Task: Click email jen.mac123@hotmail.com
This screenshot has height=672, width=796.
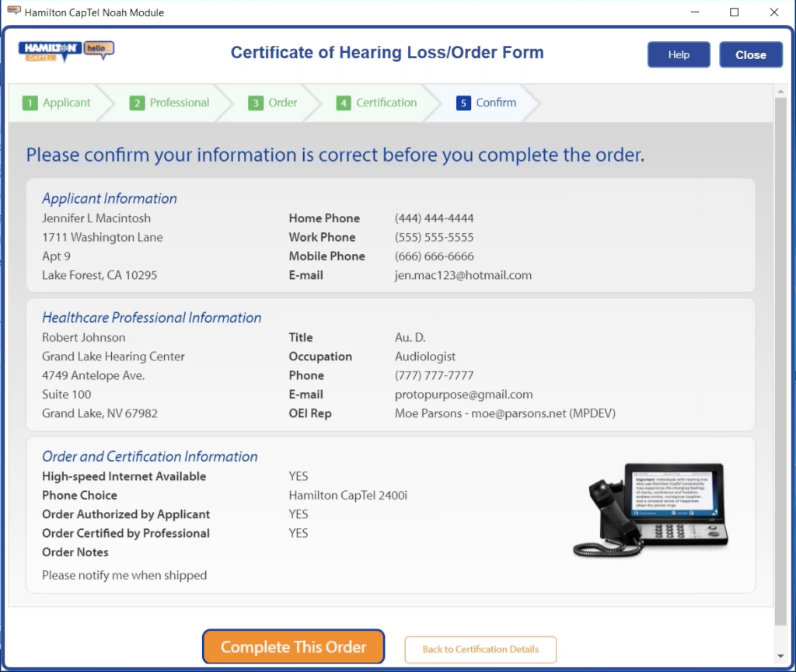Action: click(463, 275)
